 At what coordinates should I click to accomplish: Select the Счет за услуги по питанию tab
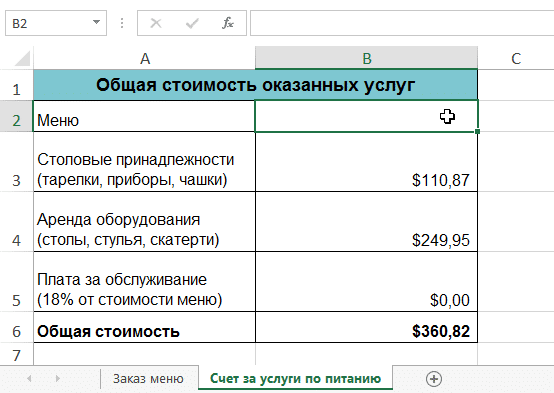coord(295,378)
